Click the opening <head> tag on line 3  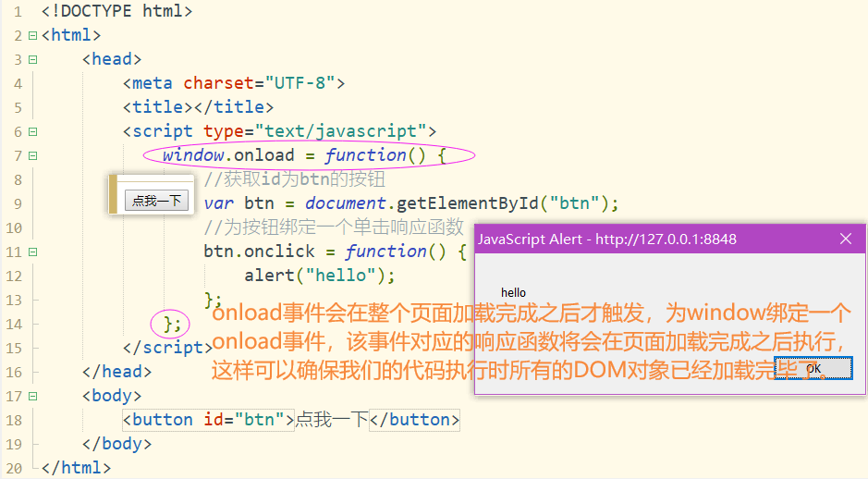pos(112,59)
